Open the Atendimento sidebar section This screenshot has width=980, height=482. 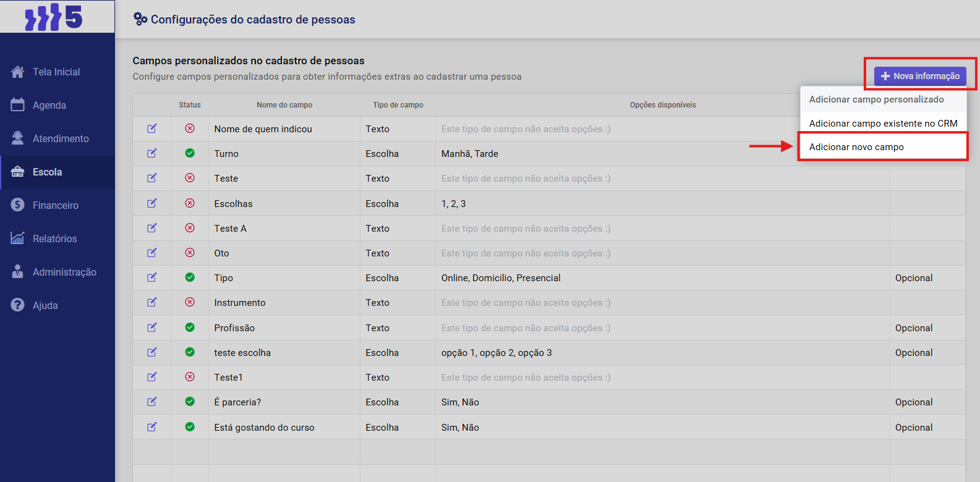[61, 138]
